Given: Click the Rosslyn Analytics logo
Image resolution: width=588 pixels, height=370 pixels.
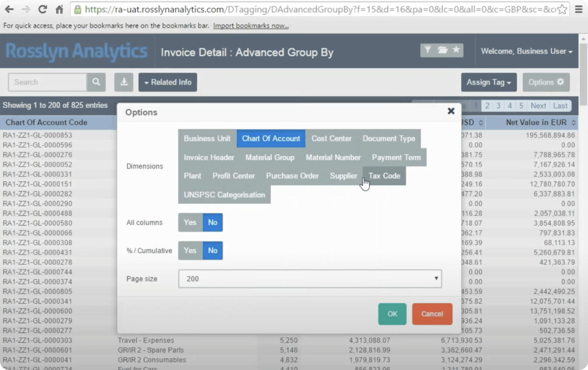Looking at the screenshot, I should (76, 51).
